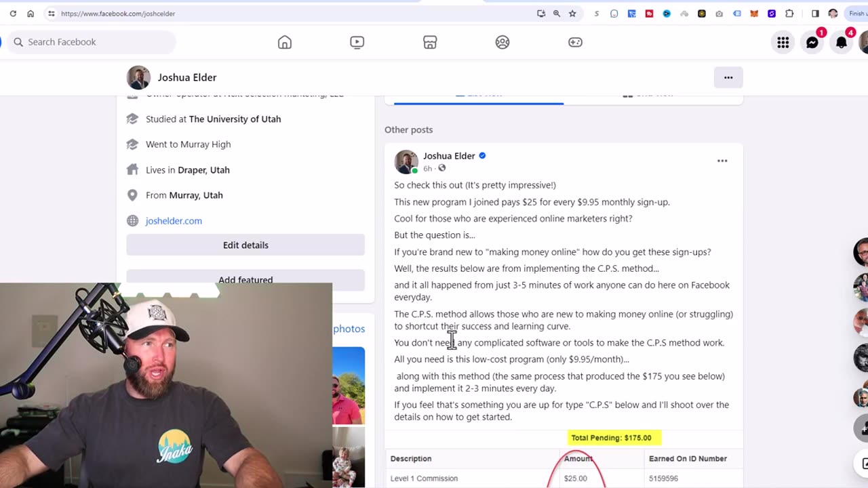Open the Extensions puzzle-piece menu
The image size is (868, 488).
(x=789, y=14)
